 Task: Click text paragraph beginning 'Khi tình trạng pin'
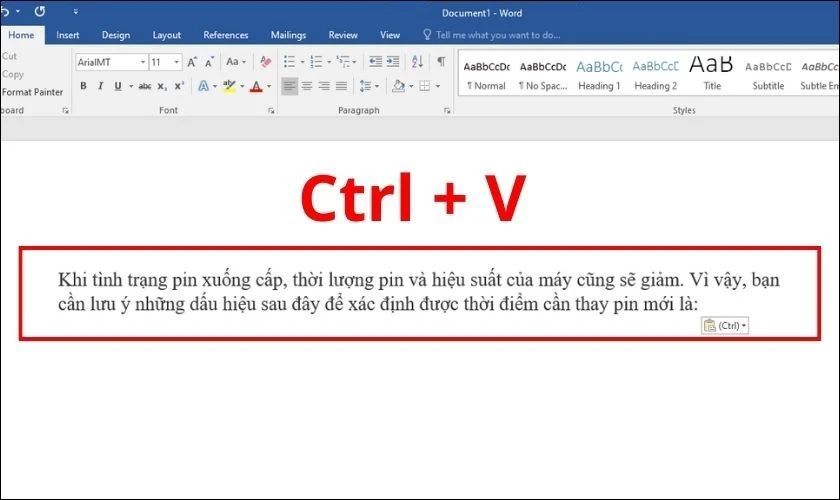[418, 292]
